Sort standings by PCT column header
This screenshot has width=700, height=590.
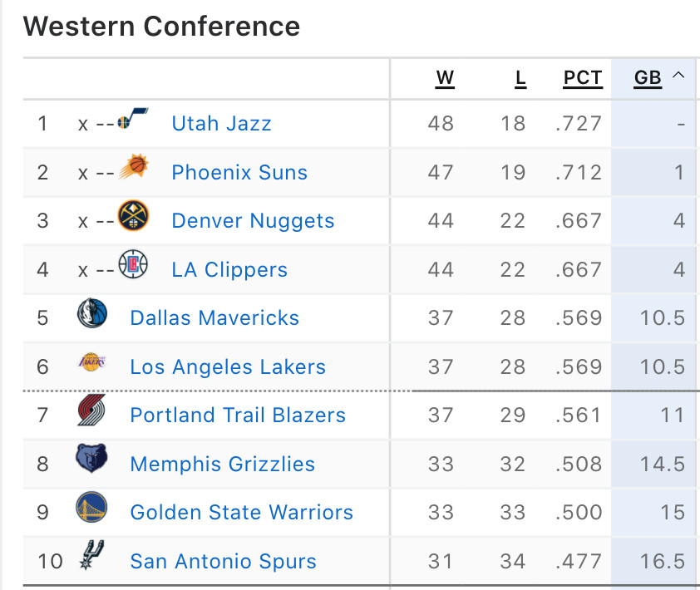[x=583, y=78]
